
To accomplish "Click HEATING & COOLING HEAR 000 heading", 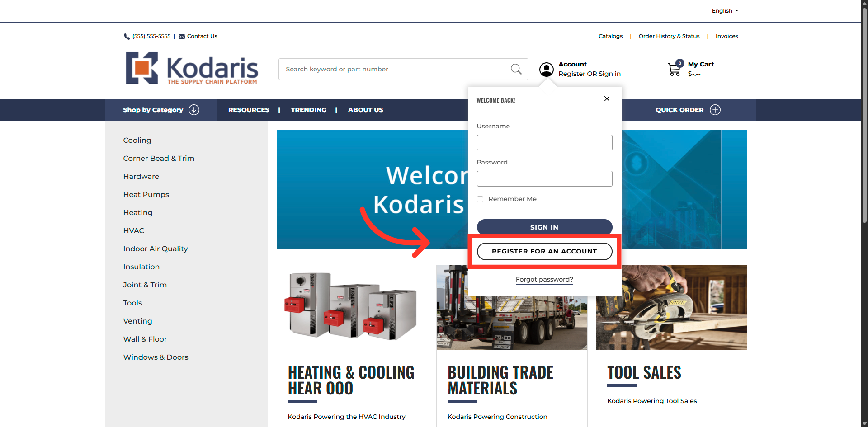I will (x=351, y=380).
